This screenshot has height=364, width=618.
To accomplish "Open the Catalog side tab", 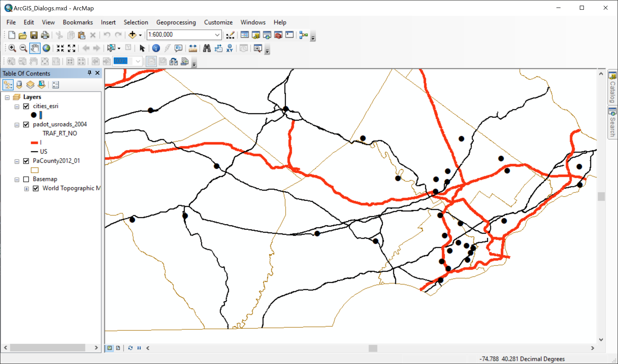I will click(612, 88).
